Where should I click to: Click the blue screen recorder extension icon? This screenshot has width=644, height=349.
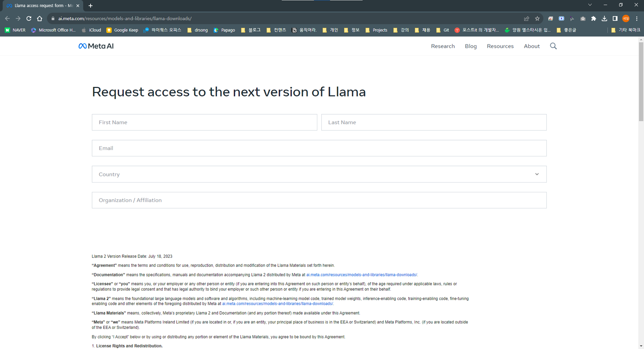(561, 19)
